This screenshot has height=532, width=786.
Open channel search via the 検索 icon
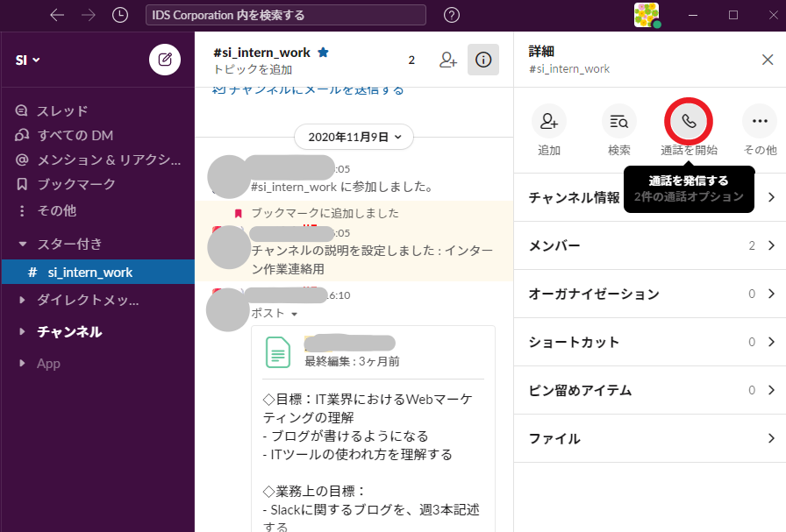(618, 121)
